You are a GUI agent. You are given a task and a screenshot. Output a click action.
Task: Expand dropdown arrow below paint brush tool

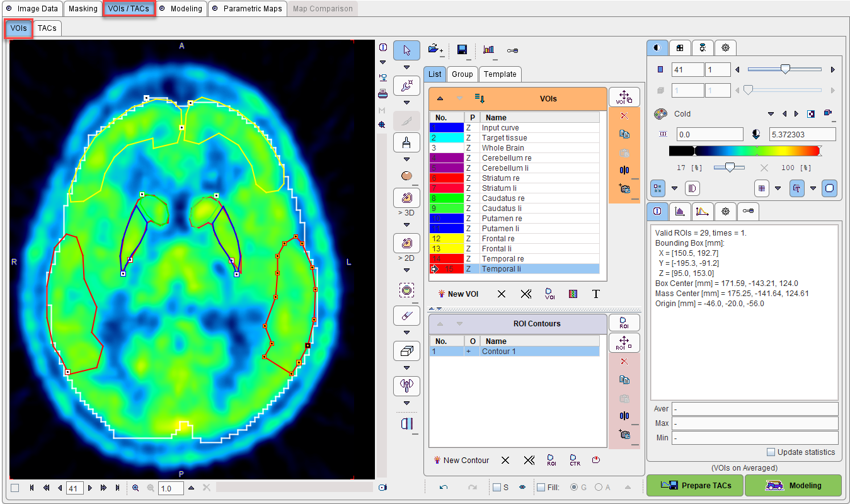(x=406, y=159)
